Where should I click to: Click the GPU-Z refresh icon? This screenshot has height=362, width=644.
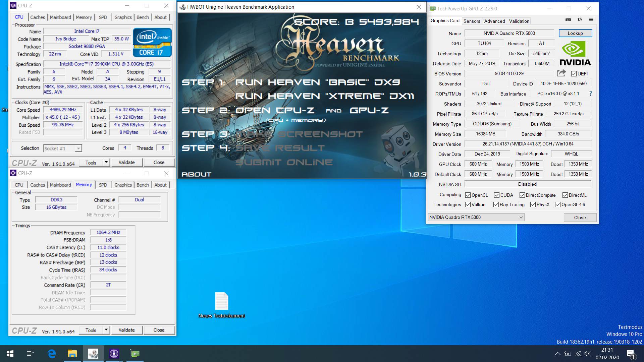click(580, 20)
